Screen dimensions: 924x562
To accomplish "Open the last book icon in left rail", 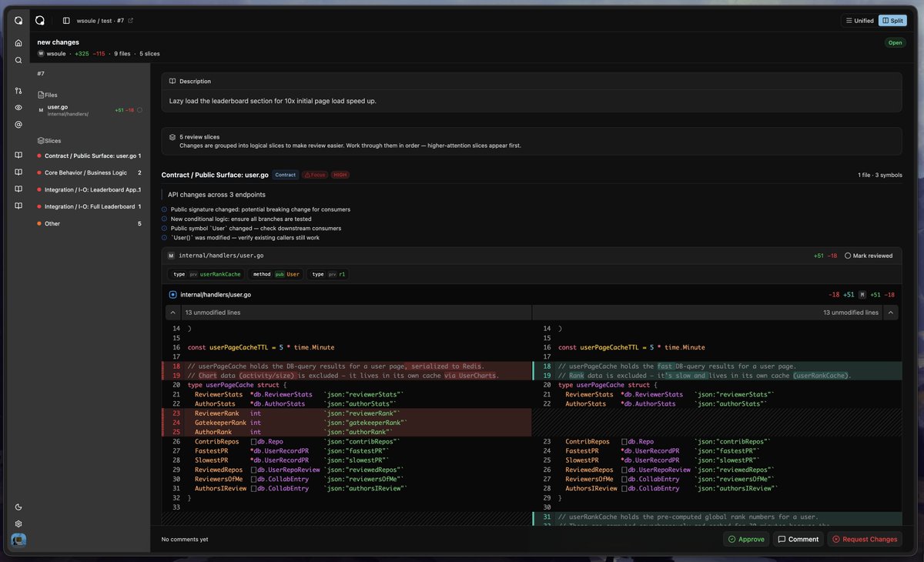I will coord(18,206).
